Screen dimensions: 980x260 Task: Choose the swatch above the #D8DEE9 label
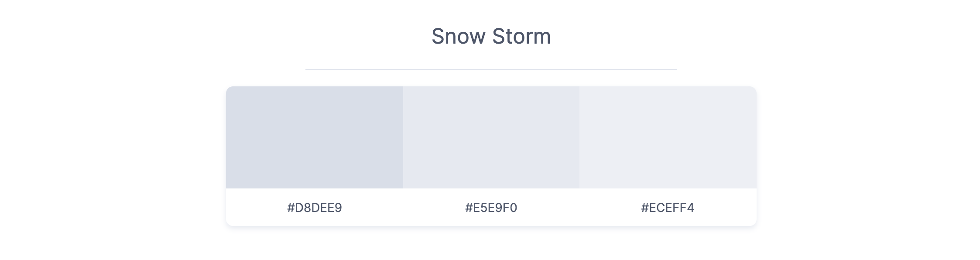[x=314, y=137]
